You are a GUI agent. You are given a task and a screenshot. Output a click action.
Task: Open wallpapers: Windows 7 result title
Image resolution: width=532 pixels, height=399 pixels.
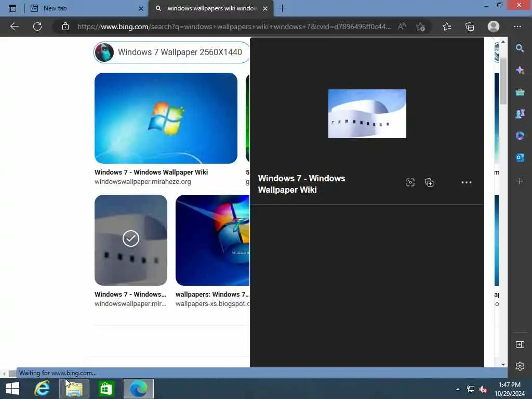click(x=212, y=295)
